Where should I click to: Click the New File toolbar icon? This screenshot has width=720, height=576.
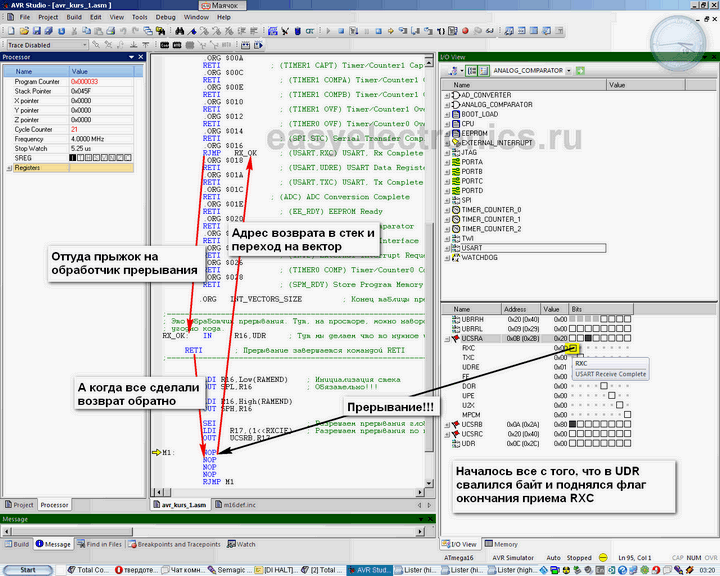[12, 31]
